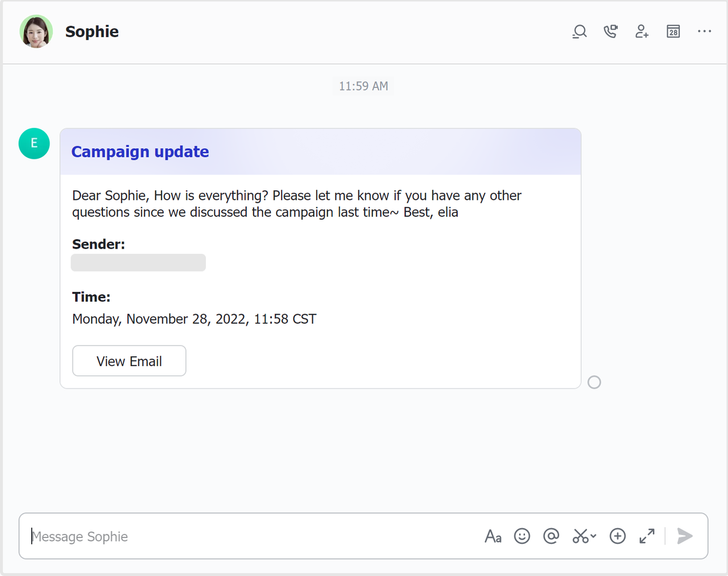This screenshot has width=728, height=576.
Task: Open the plus attachment menu
Action: (x=618, y=536)
